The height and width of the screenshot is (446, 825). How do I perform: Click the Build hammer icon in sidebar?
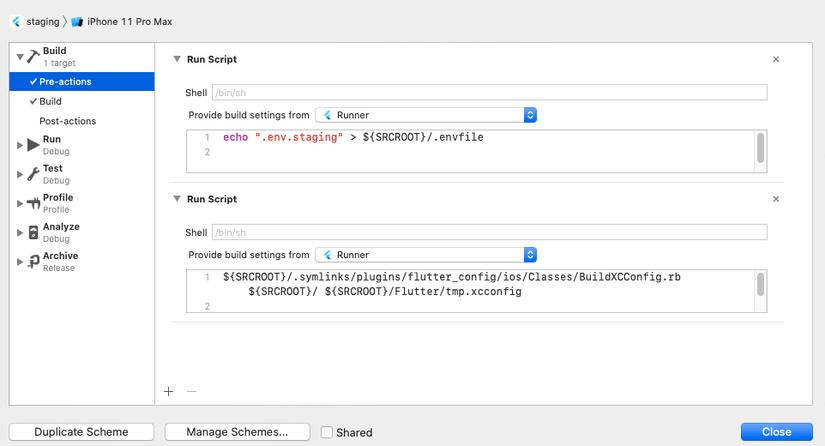(x=33, y=56)
